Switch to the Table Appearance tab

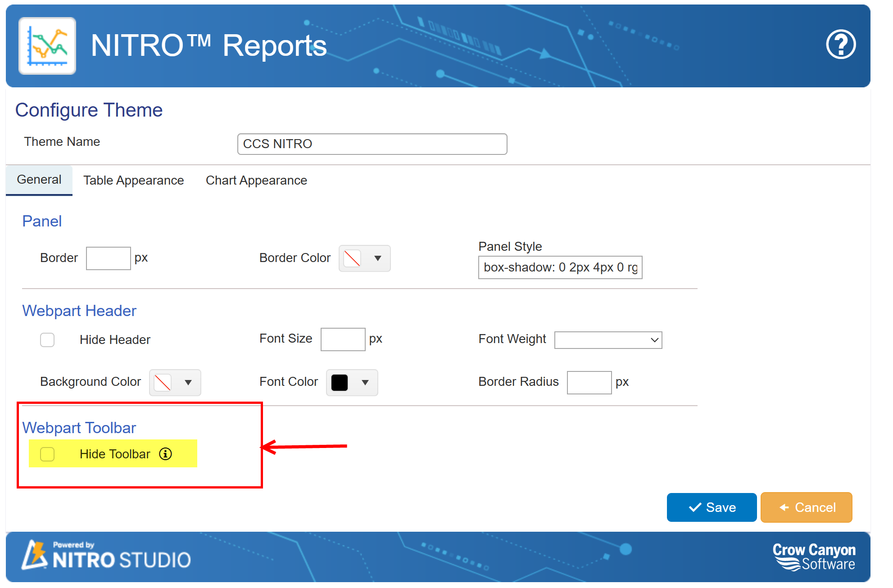tap(133, 181)
